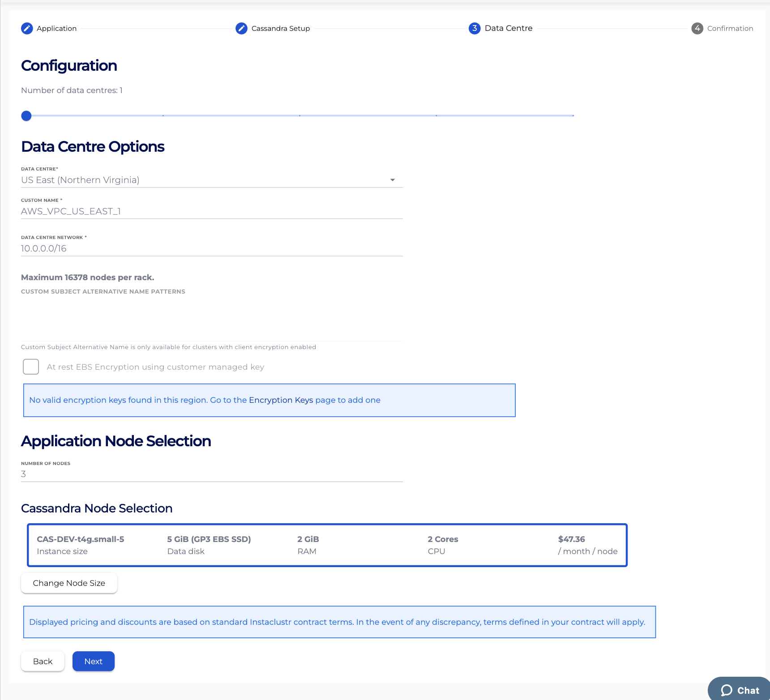Click the chat bubble icon

click(x=727, y=690)
